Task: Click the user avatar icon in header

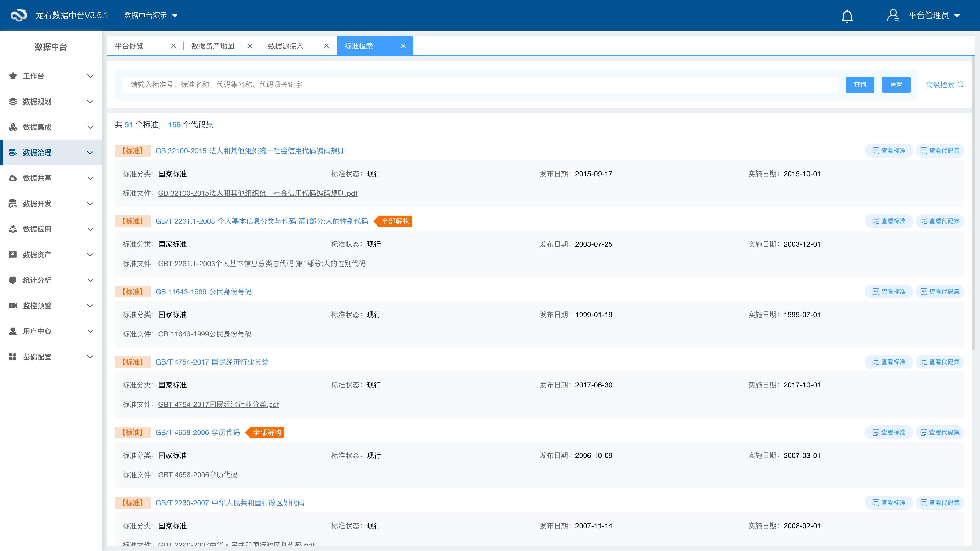Action: coord(892,15)
